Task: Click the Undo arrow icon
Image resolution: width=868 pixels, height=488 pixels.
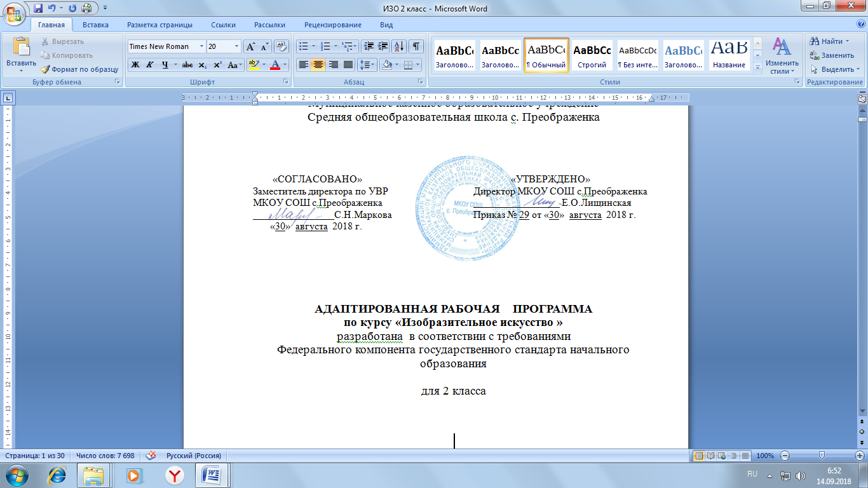Action: pyautogui.click(x=53, y=8)
